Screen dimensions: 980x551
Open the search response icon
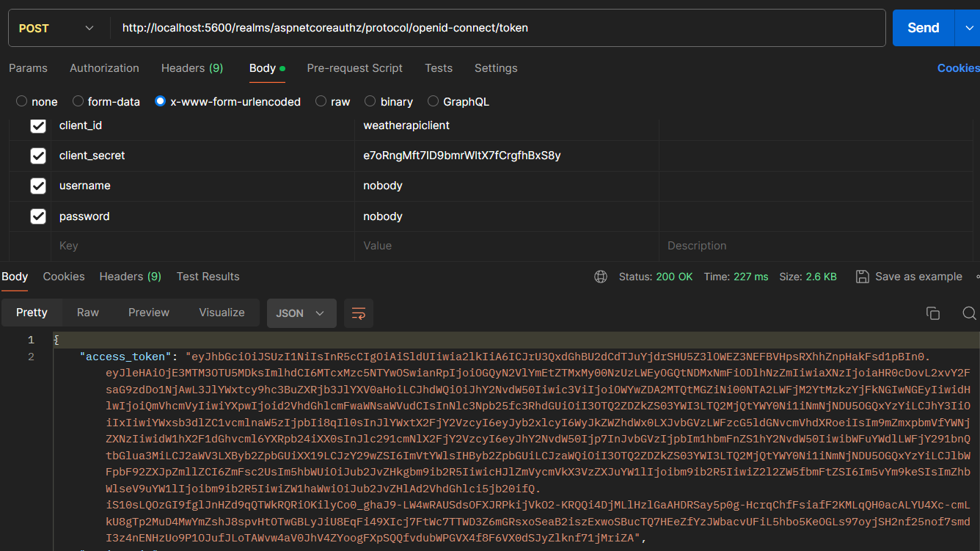[969, 313]
